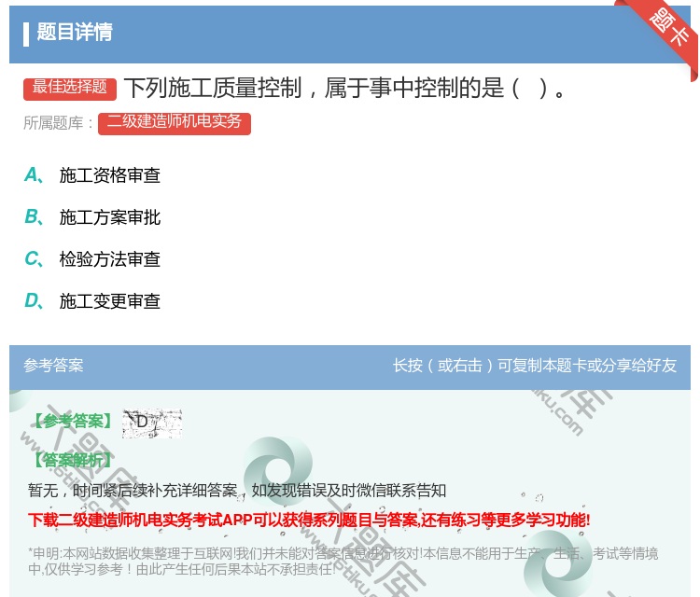This screenshot has height=597, width=700.
Task: Open the 二级建造师机电实务 question bank tag
Action: 175,123
